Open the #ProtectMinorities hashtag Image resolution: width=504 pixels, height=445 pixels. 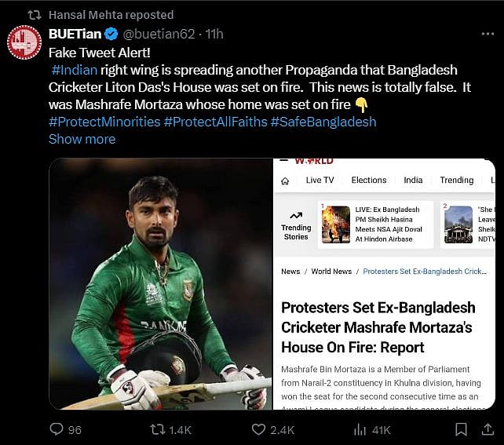[x=104, y=122]
